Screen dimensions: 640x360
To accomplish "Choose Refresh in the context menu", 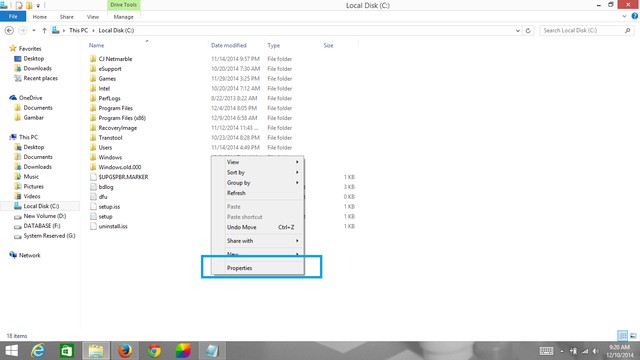I will 258,193.
